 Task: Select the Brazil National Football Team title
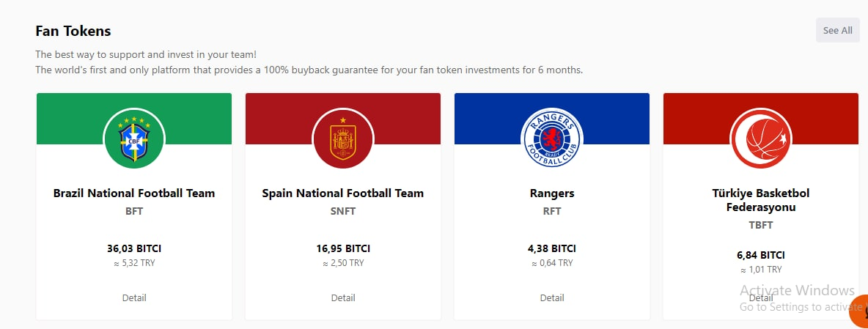pos(134,193)
